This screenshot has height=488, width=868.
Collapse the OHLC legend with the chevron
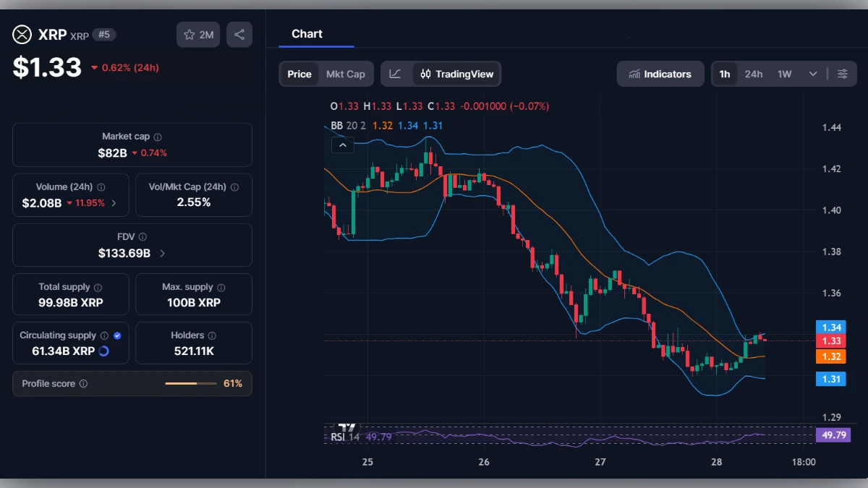tap(342, 145)
